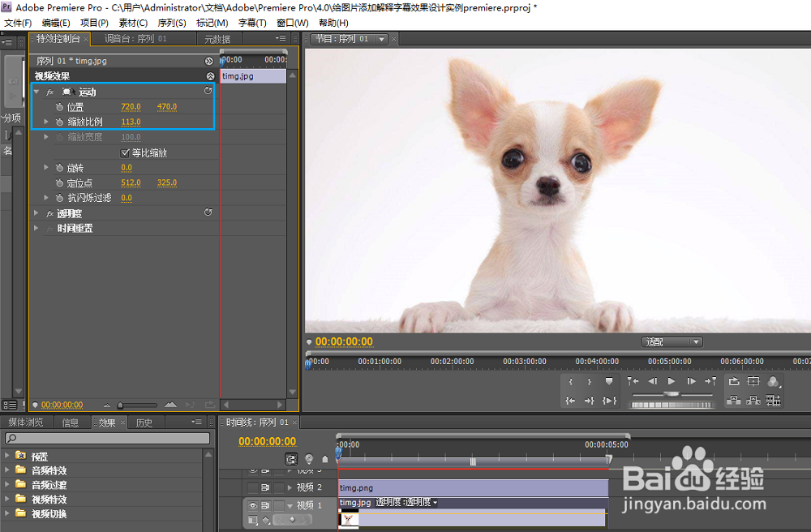This screenshot has width=811, height=532.
Task: Switch to 媒体浏览 tab
Action: (26, 423)
